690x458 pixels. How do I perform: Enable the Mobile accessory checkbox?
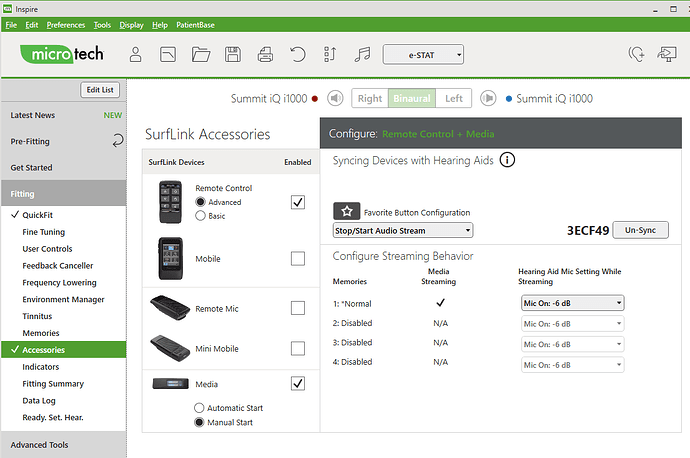click(298, 259)
